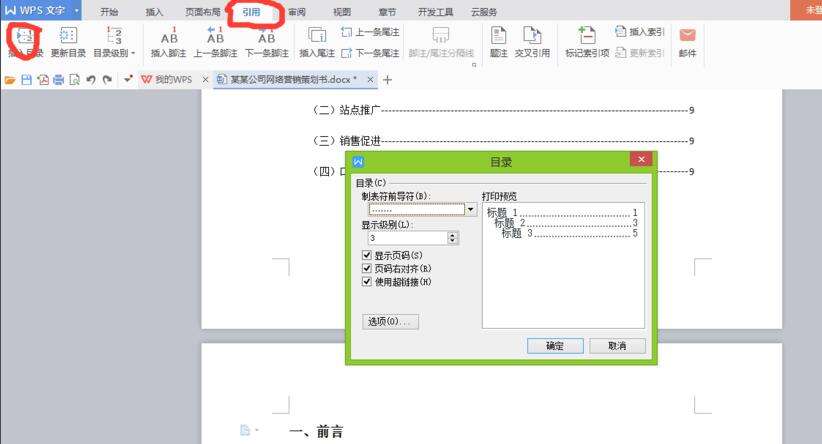Screen dimensions: 822x444
Task: Confirm the dialog with 确定
Action: pos(555,346)
